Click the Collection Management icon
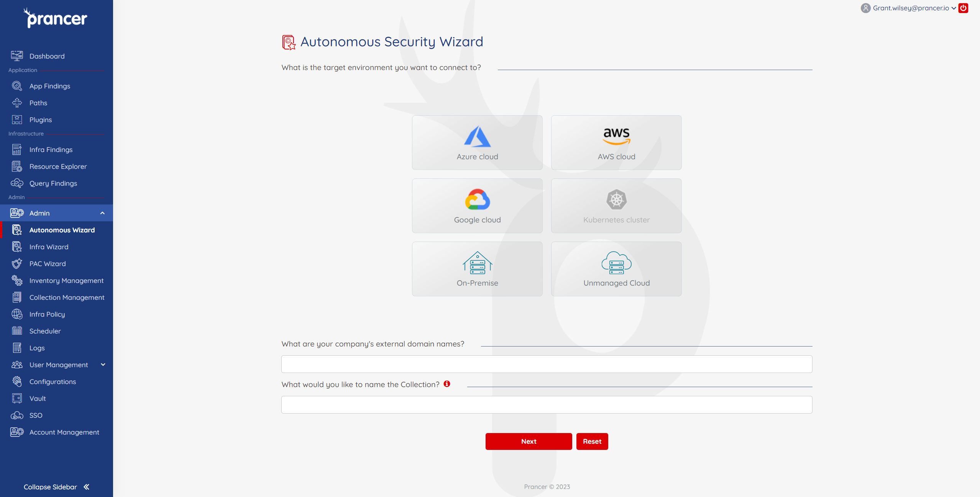 17,297
